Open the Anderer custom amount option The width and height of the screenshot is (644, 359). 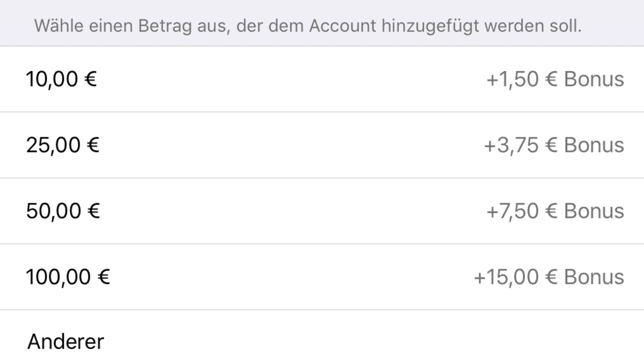tap(65, 341)
